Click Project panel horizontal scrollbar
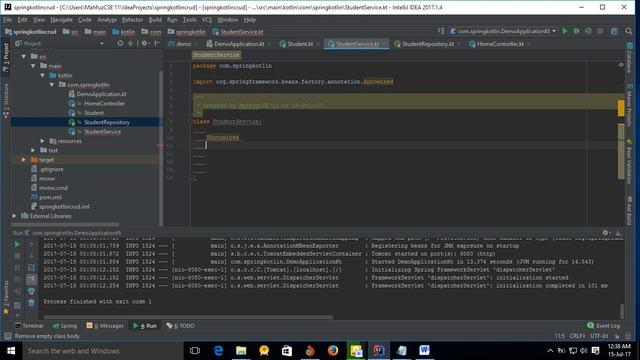Screen dimensions: 640x360 (65, 224)
